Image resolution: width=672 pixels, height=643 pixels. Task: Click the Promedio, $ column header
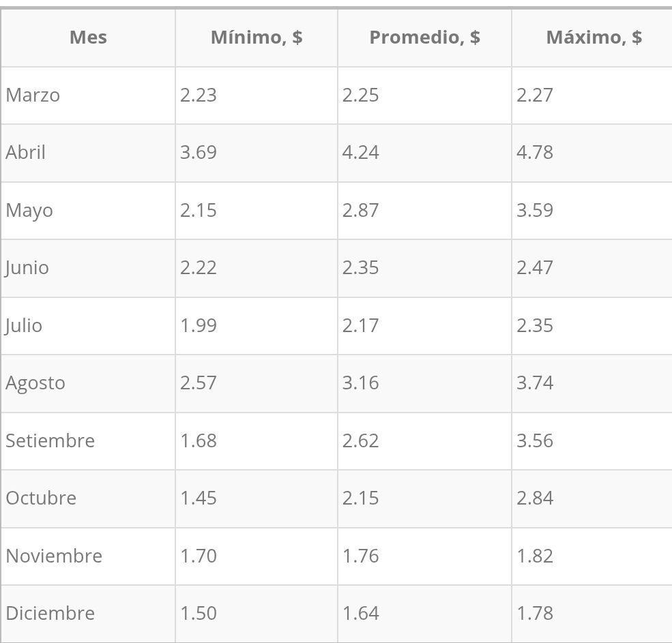[424, 38]
